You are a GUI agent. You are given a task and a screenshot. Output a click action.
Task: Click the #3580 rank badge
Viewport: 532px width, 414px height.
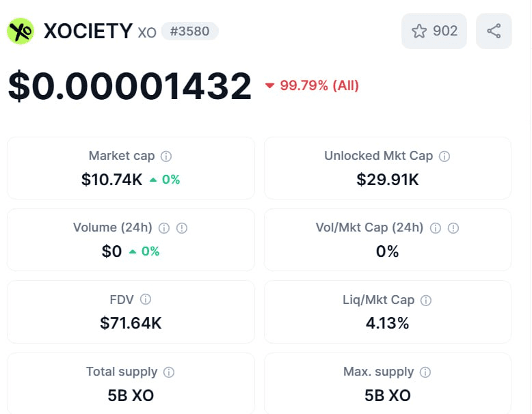[x=189, y=31]
